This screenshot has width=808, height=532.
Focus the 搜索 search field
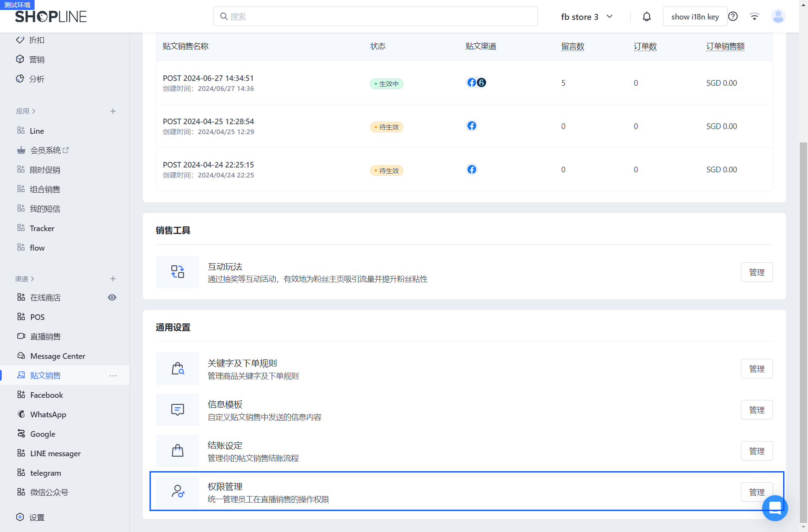(x=375, y=16)
